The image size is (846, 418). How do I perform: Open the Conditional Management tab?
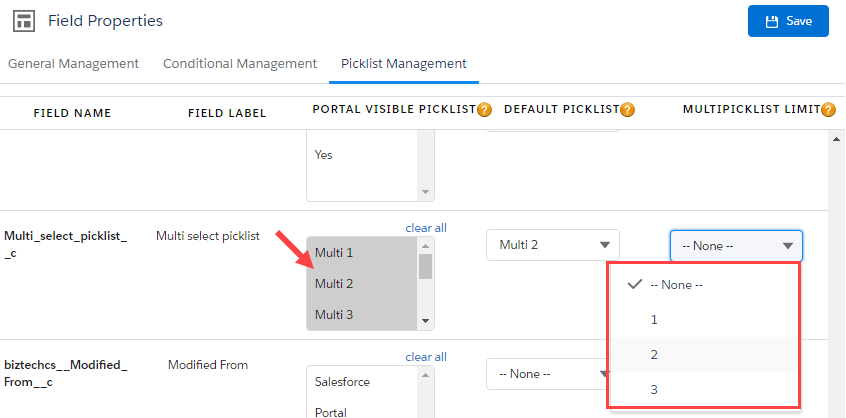(240, 63)
